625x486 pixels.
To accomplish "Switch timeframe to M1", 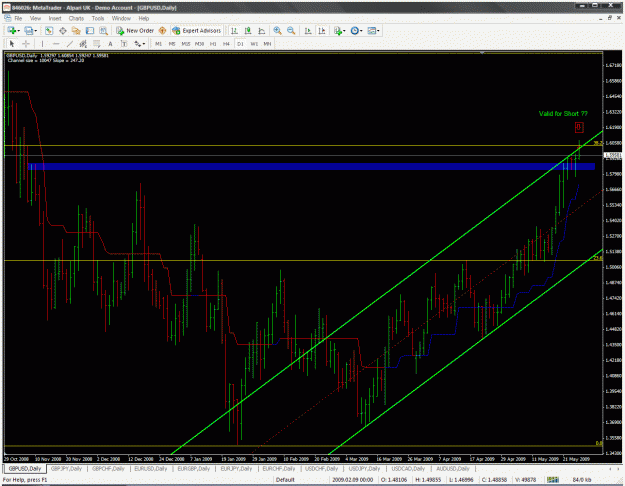I will 159,44.
